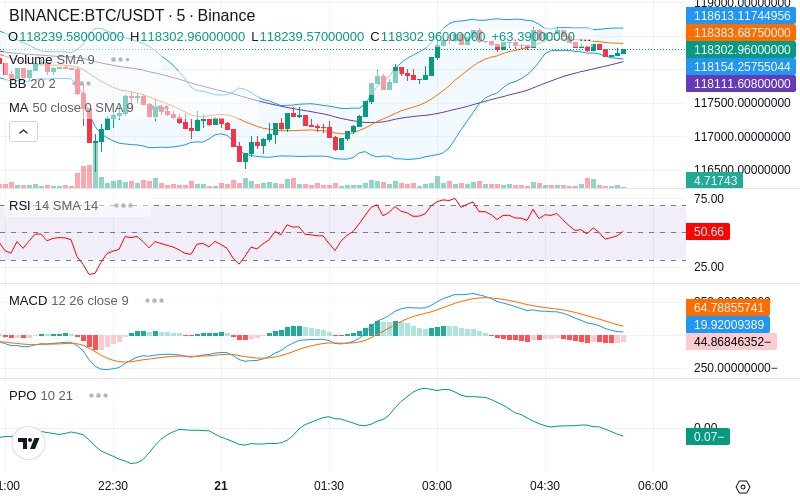Select the RSI 14 SMA 14 legend label
Image resolution: width=800 pixels, height=500 pixels.
pyautogui.click(x=54, y=206)
